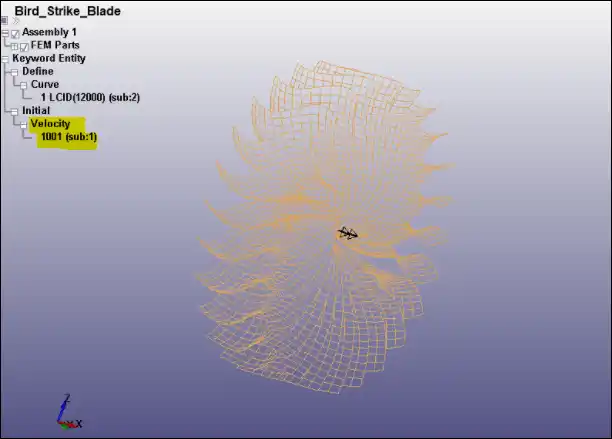Expand the FEM Parts tree node

[x=15, y=47]
